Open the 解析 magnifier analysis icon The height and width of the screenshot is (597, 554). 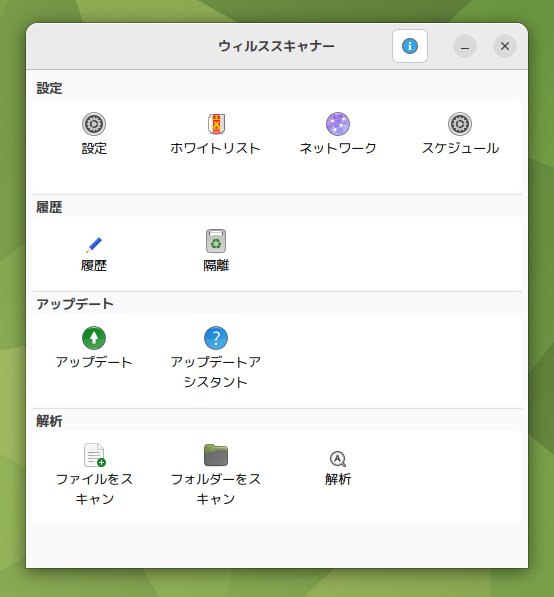tap(338, 459)
